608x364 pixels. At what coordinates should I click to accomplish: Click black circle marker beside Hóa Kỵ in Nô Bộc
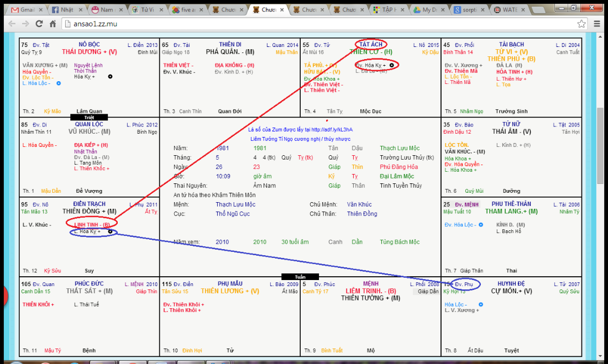tap(110, 77)
